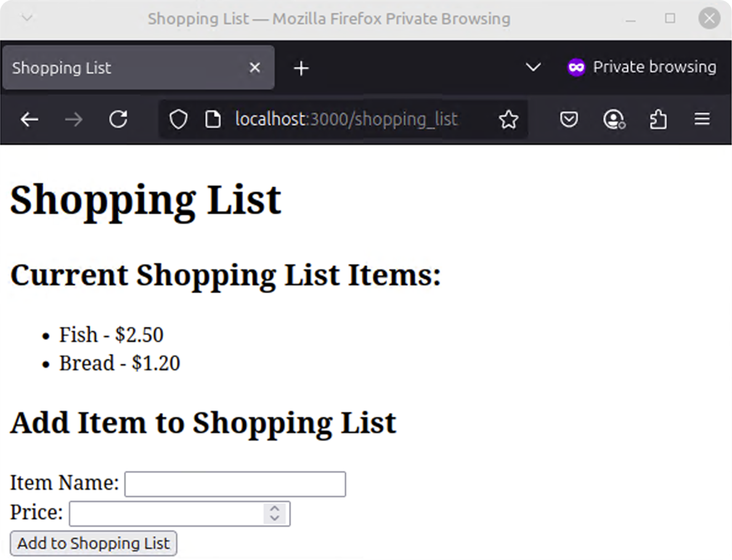Show site information via page icon
The height and width of the screenshot is (560, 732).
pos(213,120)
